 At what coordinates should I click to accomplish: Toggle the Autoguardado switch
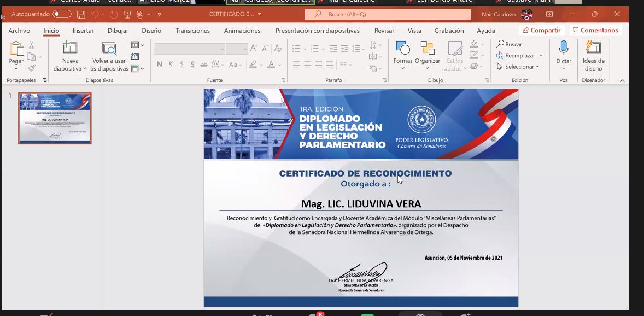62,14
